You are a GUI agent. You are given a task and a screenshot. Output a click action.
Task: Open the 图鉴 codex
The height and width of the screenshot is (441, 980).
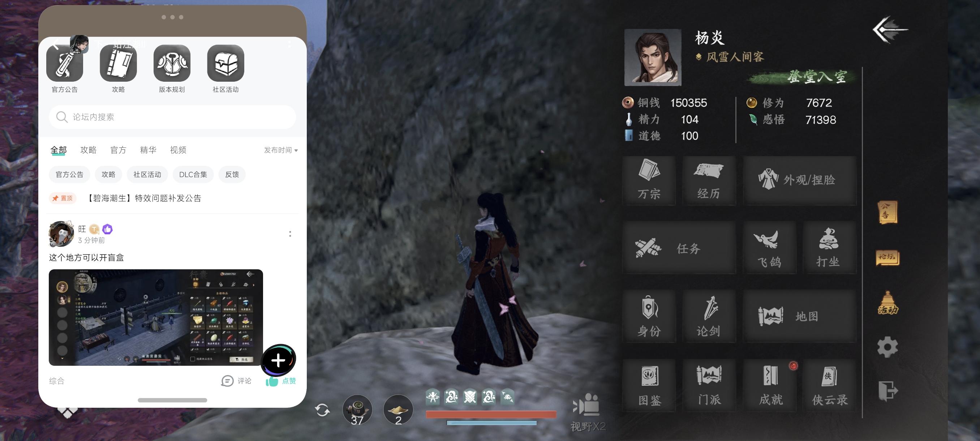click(x=649, y=385)
